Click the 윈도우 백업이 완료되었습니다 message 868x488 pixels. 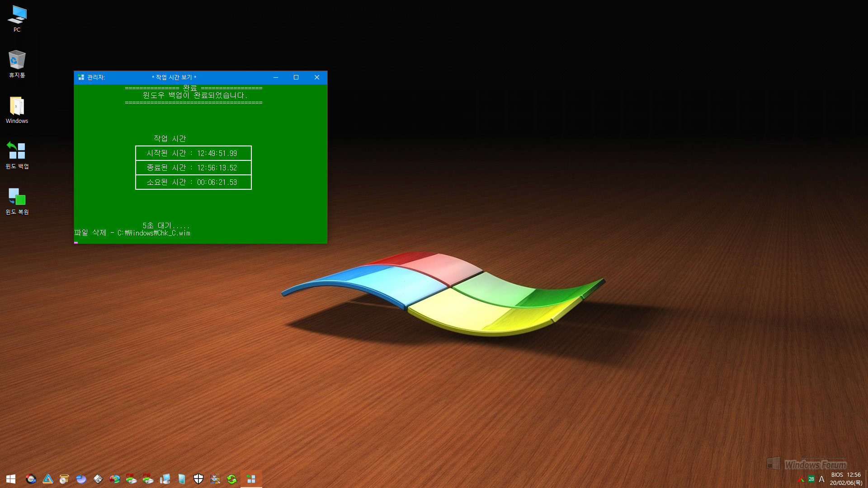click(x=195, y=95)
